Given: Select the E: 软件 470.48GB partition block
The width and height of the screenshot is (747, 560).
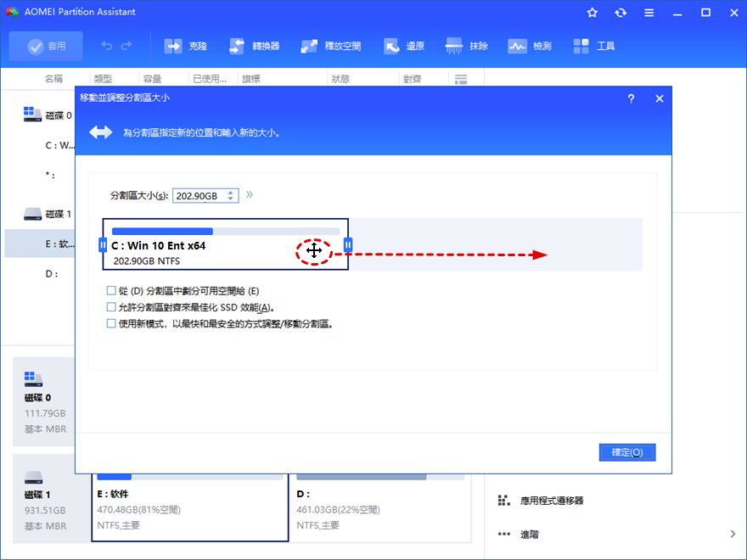Looking at the screenshot, I should pyautogui.click(x=190, y=507).
